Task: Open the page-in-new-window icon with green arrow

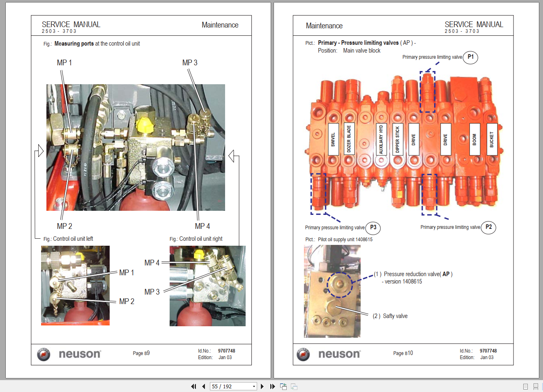Action: coord(283,386)
